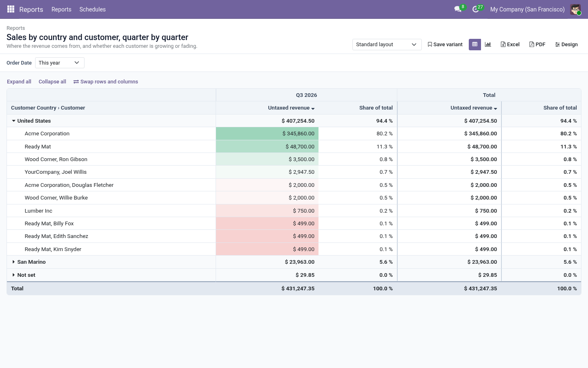Click Expand all
588x368 pixels.
19,82
